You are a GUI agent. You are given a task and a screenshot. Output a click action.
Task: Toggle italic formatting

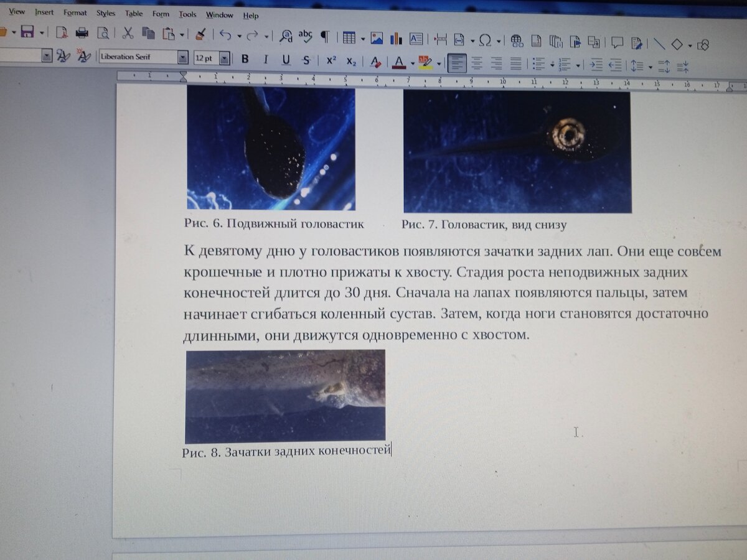266,59
